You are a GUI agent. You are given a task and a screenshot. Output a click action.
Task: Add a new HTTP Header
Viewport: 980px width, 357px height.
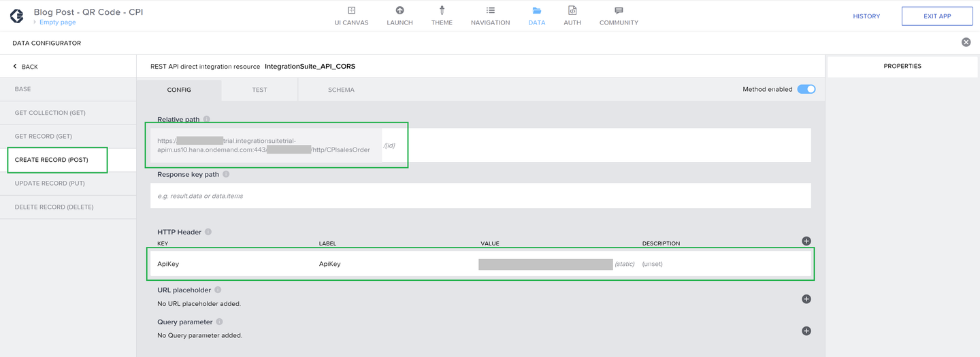point(806,241)
